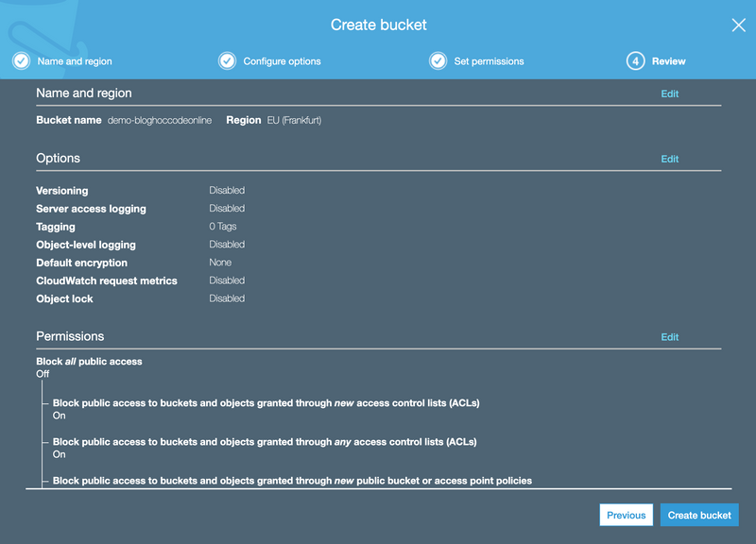Go to the Set permissions step

point(489,61)
